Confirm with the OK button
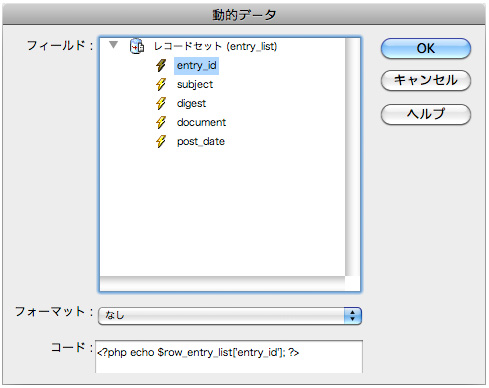489x388 pixels. (426, 49)
